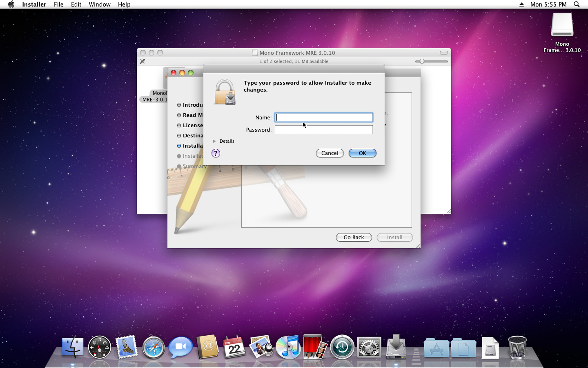Expand the Details disclosure triangle
Image resolution: width=588 pixels, height=368 pixels.
(214, 141)
